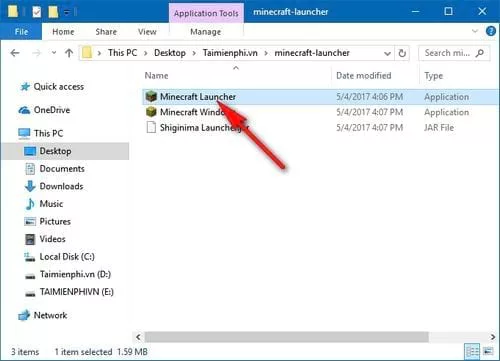Open the Share ribbon tab
500x361 pixels.
(106, 32)
